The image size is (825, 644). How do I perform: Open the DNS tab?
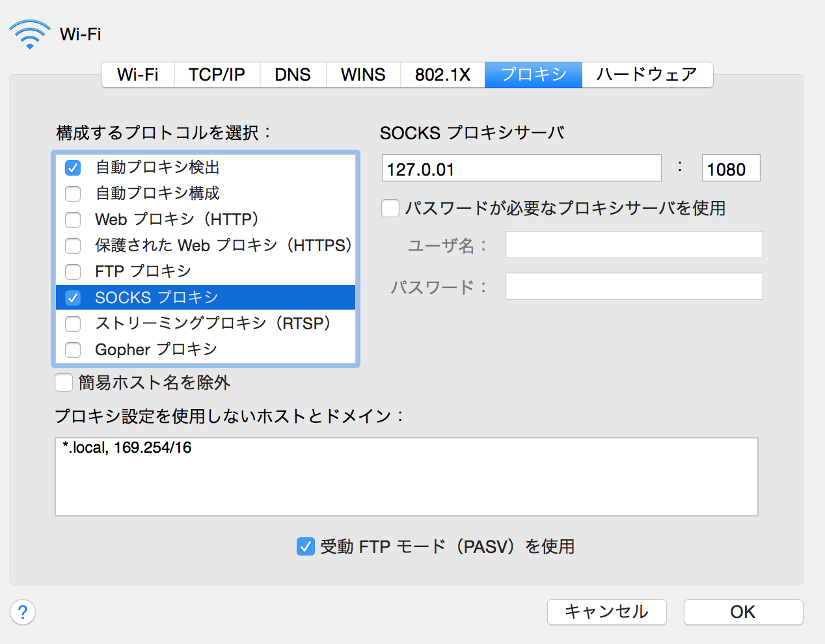293,74
